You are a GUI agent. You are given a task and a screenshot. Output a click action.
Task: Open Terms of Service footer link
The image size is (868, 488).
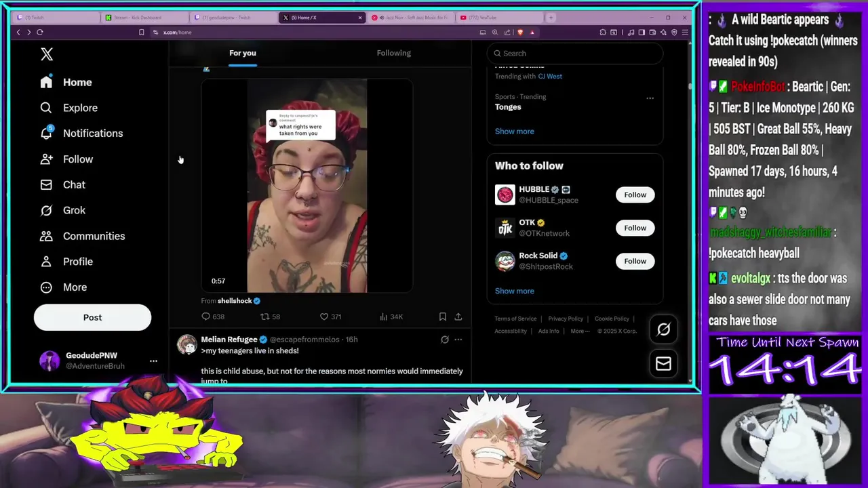[515, 319]
